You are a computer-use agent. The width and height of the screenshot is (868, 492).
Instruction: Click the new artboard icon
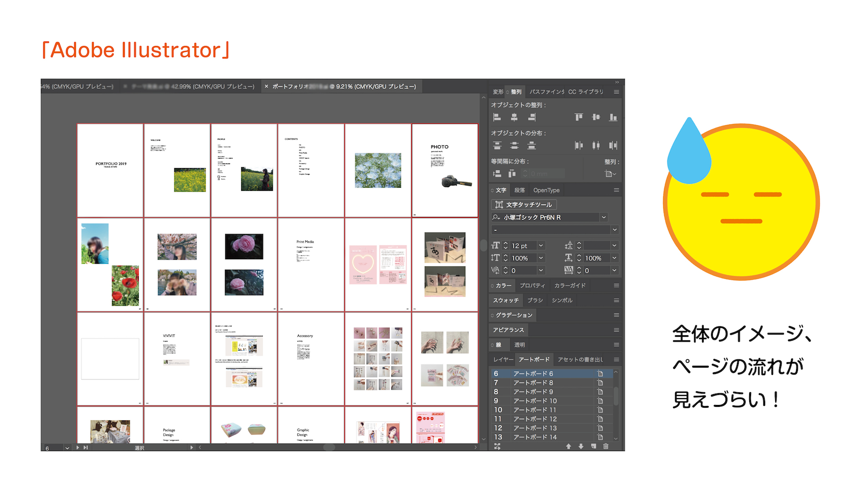click(x=594, y=446)
